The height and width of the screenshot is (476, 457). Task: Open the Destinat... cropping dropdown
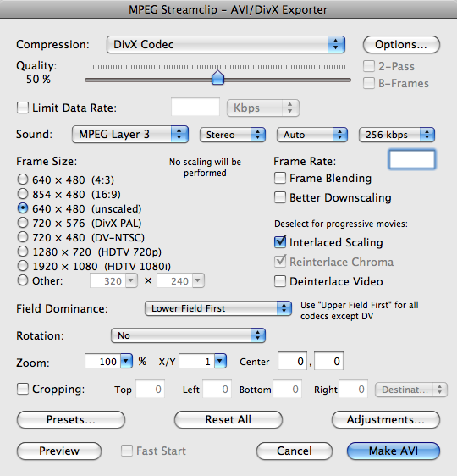point(411,390)
